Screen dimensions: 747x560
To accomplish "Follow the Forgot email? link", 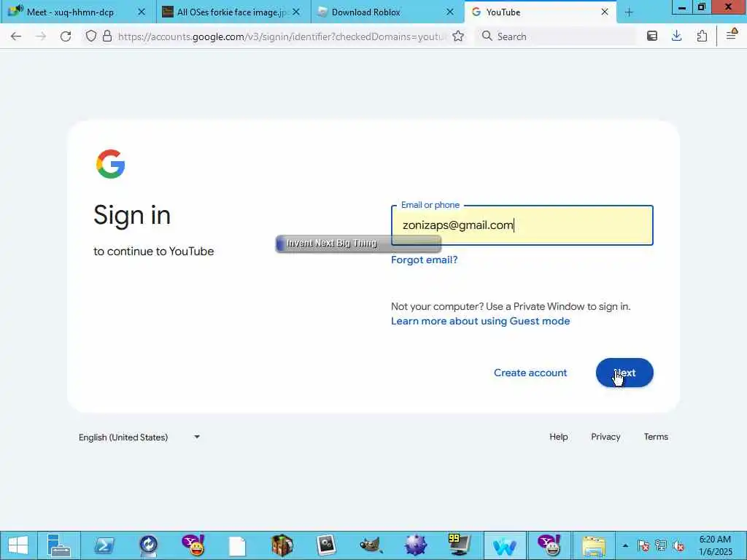I will coord(424,260).
